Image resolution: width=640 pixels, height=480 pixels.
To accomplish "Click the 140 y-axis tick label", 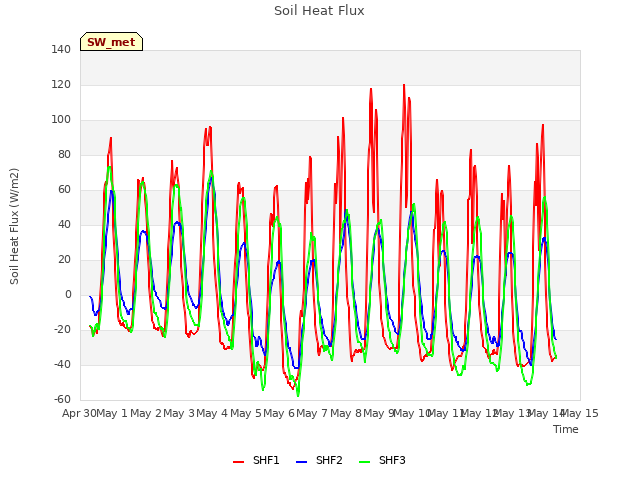I will click(61, 49).
